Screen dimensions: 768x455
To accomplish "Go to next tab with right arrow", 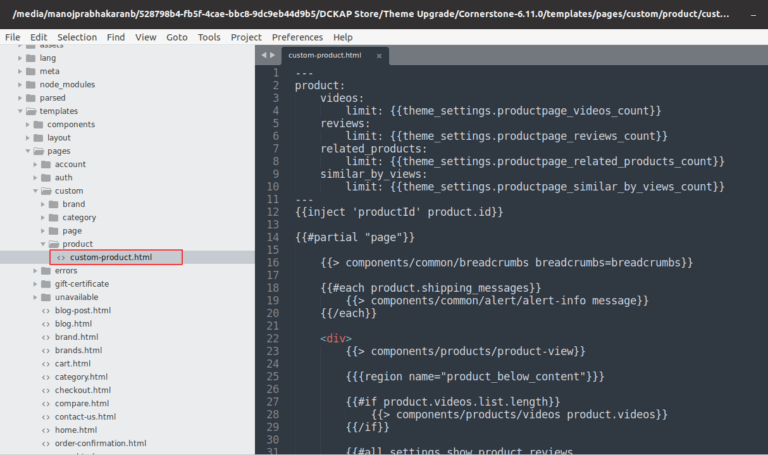I will pyautogui.click(x=272, y=55).
